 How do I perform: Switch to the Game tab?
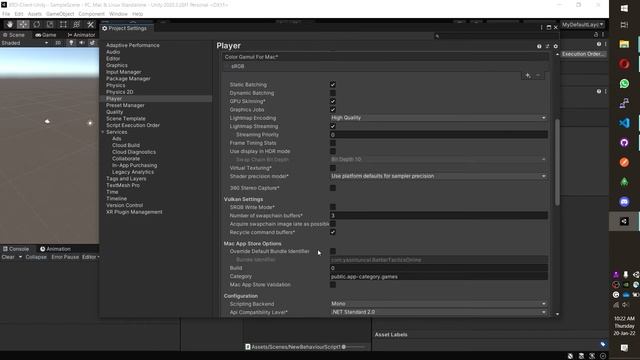coord(46,35)
